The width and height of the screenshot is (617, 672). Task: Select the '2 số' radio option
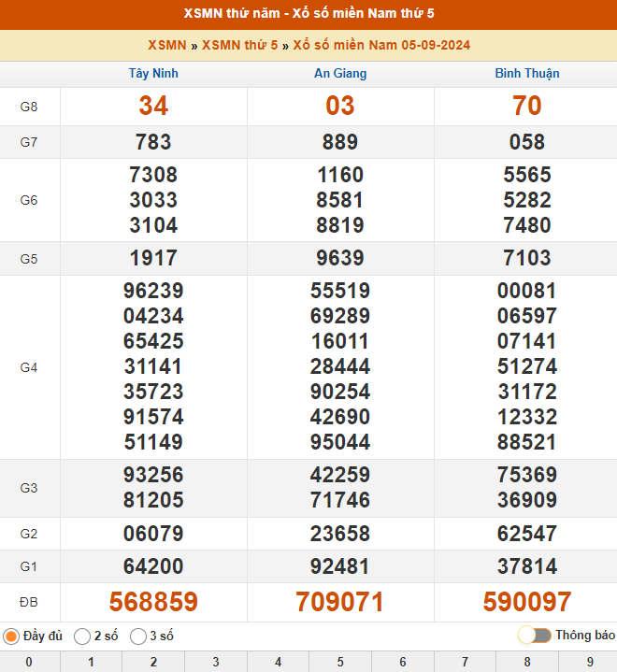(x=82, y=636)
